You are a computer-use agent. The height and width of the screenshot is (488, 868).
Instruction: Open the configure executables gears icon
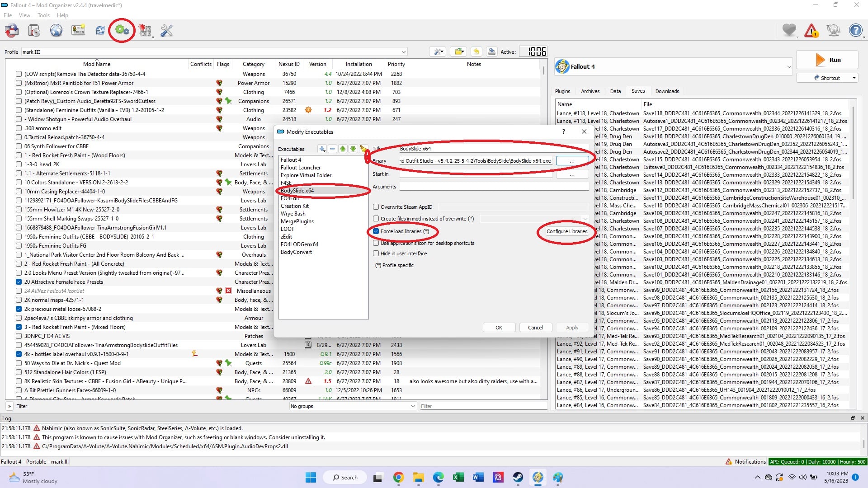pos(121,30)
